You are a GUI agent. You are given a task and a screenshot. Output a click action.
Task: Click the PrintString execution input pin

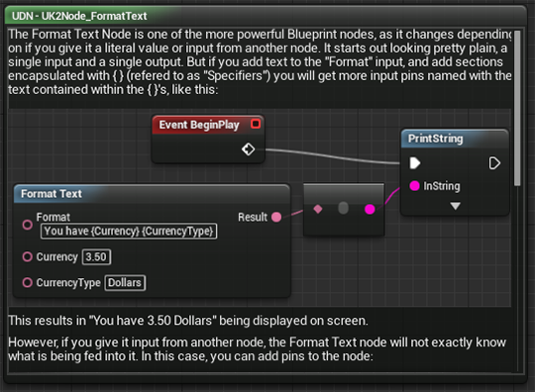[x=415, y=163]
